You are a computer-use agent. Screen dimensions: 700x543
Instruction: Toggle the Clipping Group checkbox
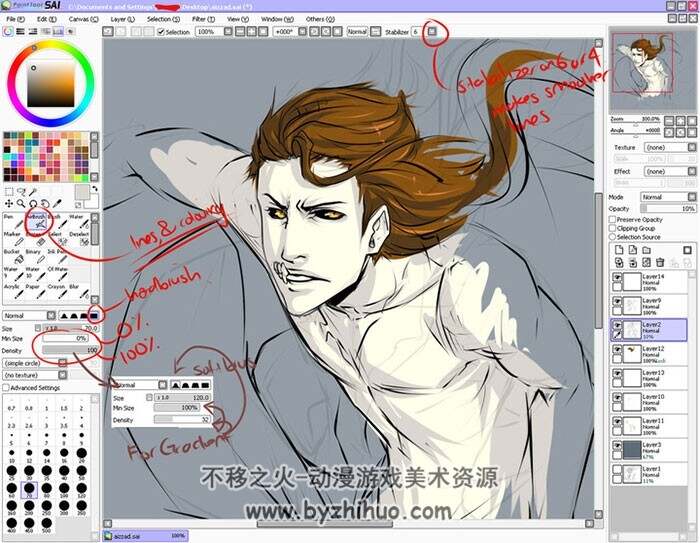pyautogui.click(x=612, y=228)
